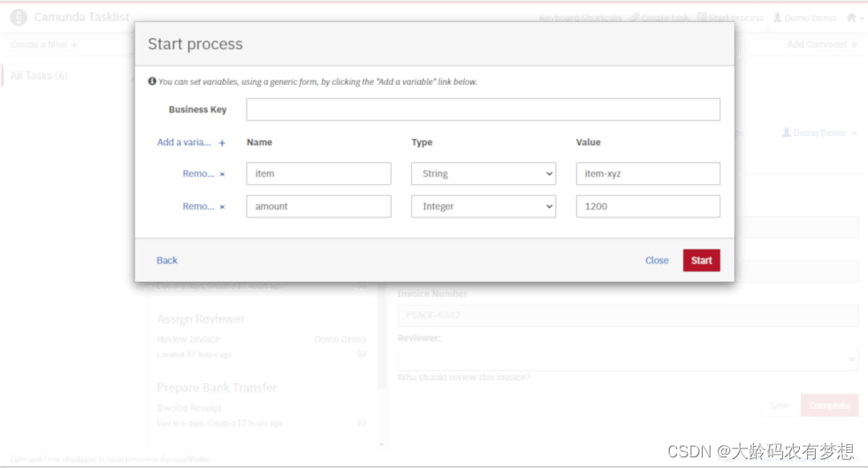Click the Business Key input field

483,110
